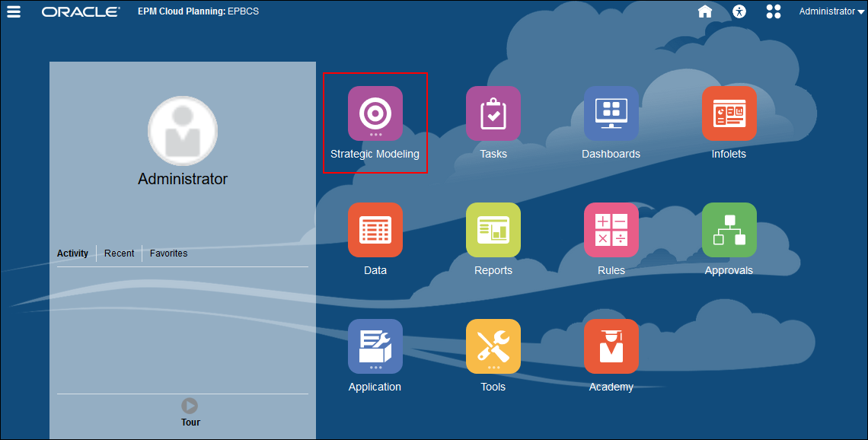The width and height of the screenshot is (868, 440).
Task: Go to Home via house icon
Action: 705,11
